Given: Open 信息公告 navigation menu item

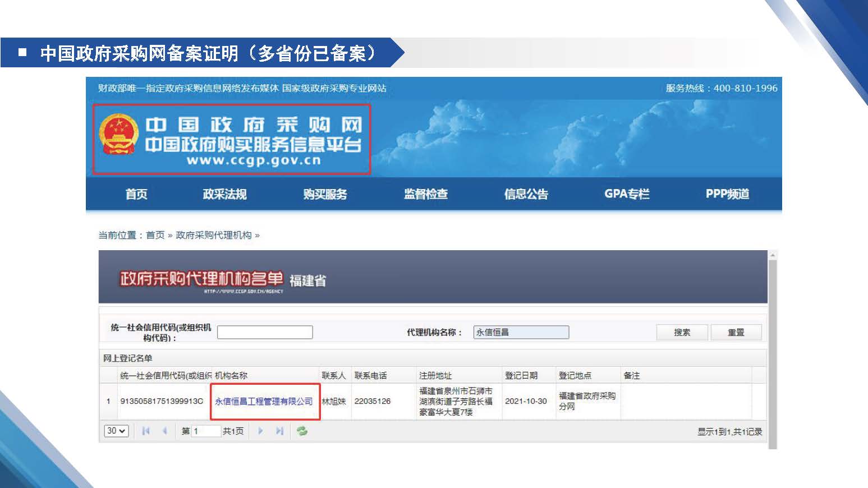Looking at the screenshot, I should coord(526,194).
